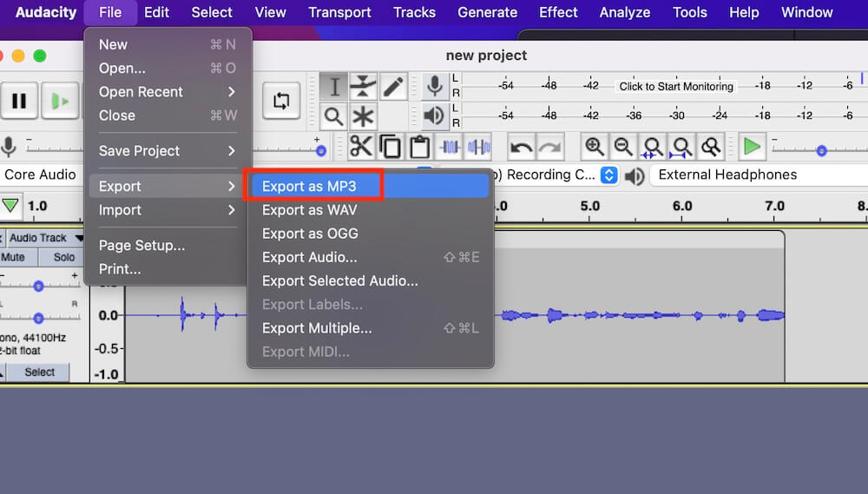
Task: Select the Selection (I-beam) tool
Action: pos(334,87)
